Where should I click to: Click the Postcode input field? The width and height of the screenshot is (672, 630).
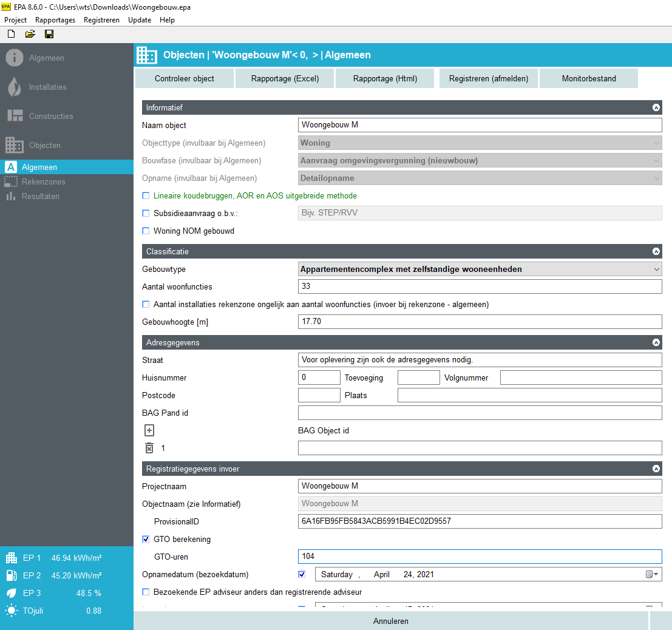point(319,395)
